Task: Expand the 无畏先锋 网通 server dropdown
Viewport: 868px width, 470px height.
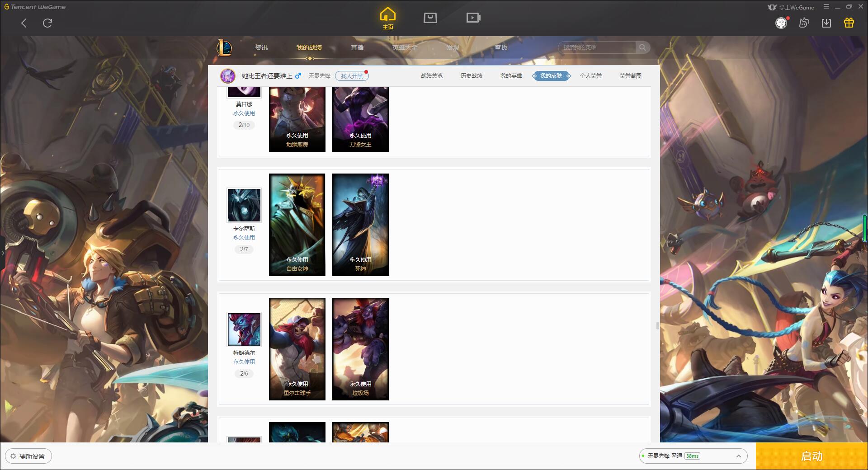Action: (x=693, y=456)
